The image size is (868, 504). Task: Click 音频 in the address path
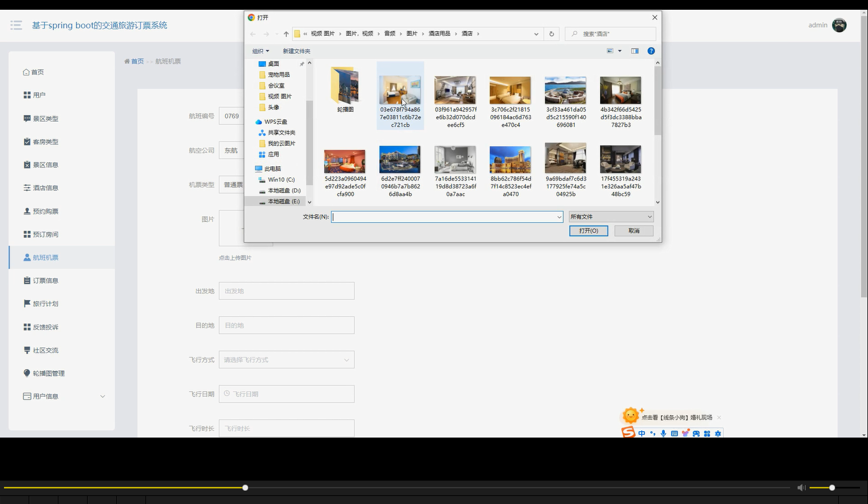tap(390, 34)
